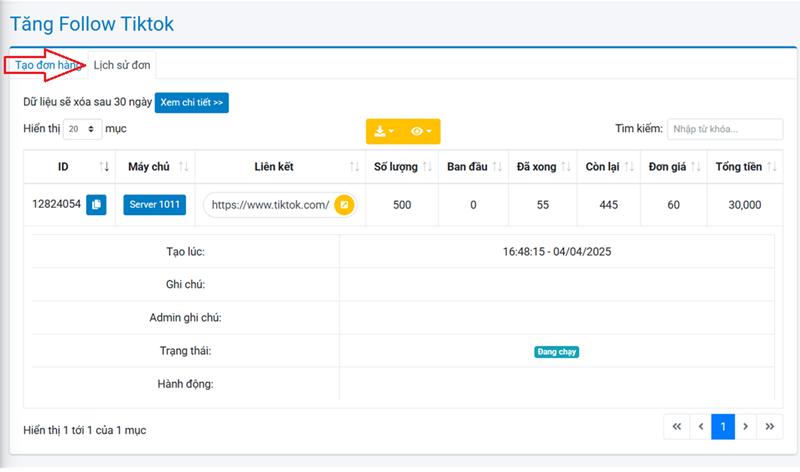
Task: Change the Hiển thị 20 entries selector
Action: click(82, 129)
